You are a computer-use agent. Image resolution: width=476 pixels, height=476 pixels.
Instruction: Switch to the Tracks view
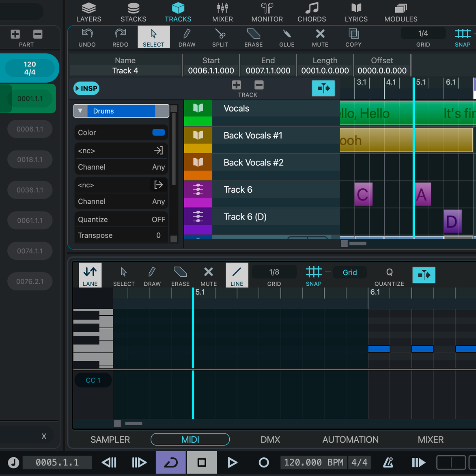click(x=178, y=12)
